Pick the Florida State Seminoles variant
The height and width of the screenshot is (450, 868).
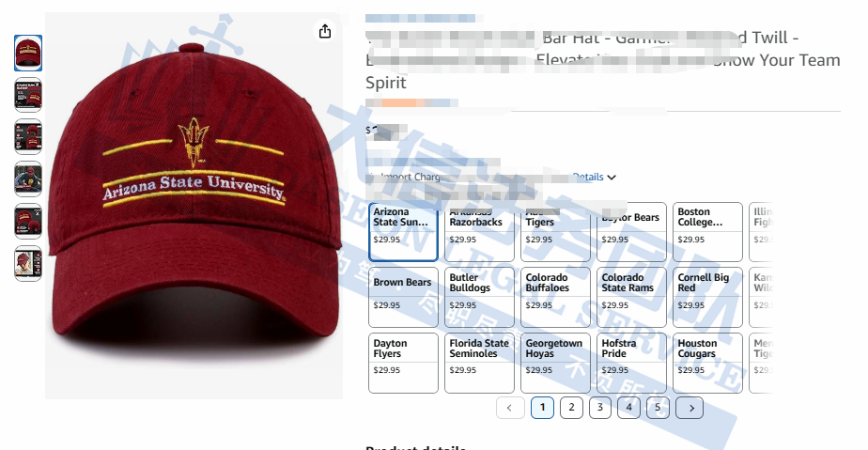[x=479, y=363]
